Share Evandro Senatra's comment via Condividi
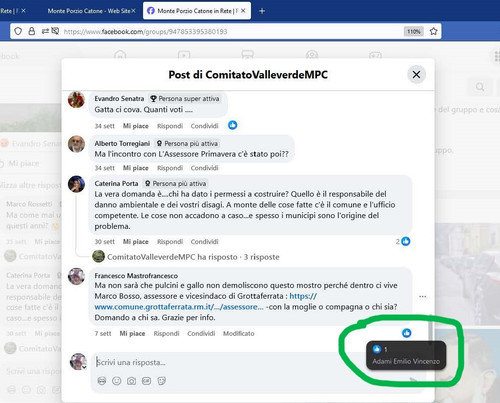 (204, 126)
